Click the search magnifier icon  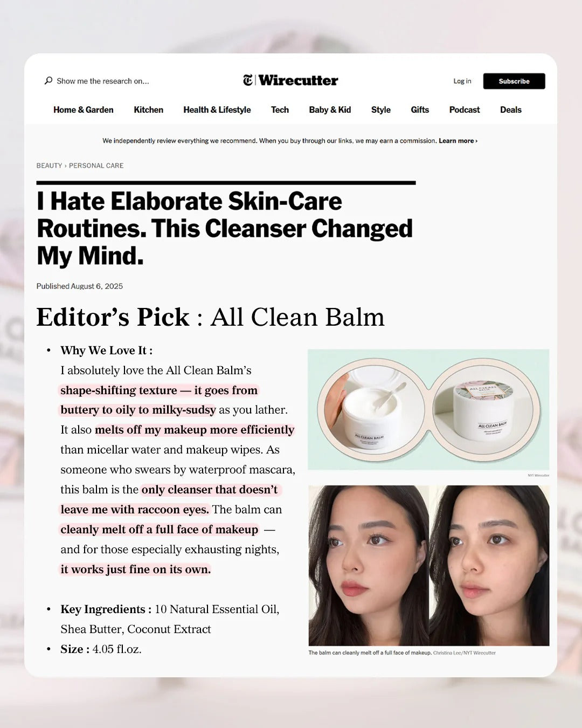(48, 81)
